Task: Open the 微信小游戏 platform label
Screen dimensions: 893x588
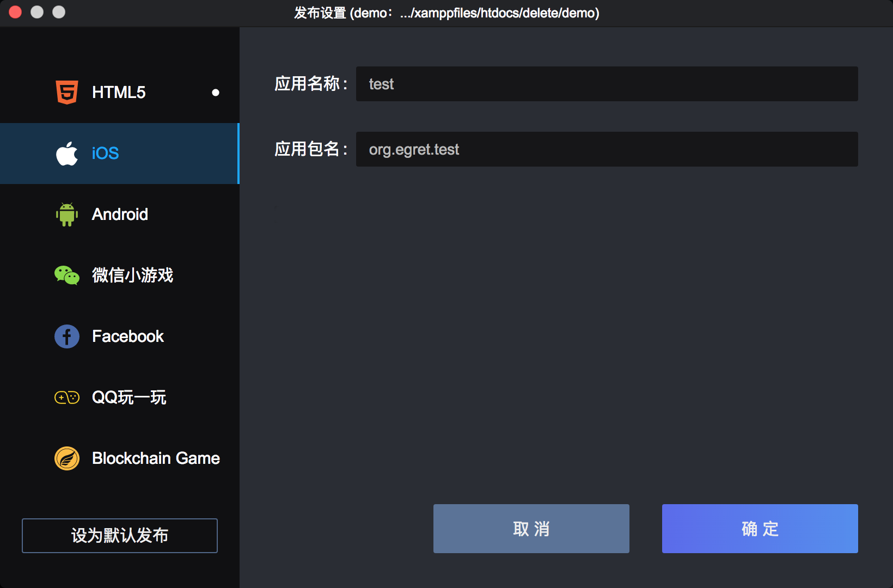Action: [132, 275]
